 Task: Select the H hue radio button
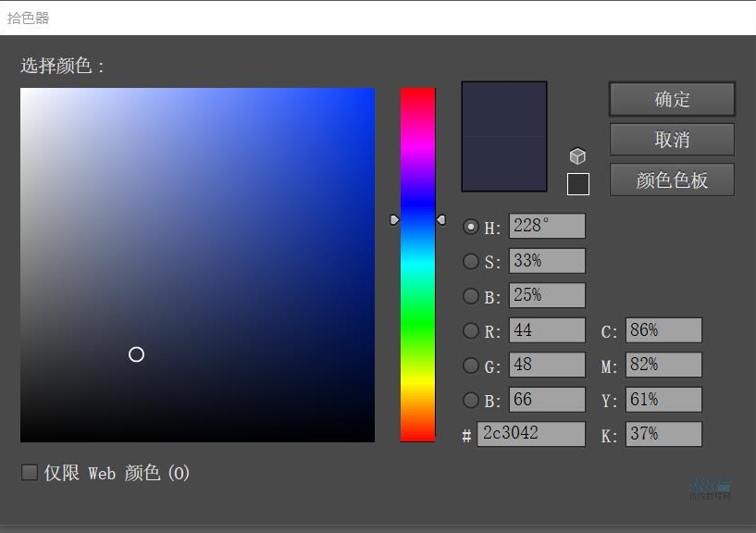point(471,227)
